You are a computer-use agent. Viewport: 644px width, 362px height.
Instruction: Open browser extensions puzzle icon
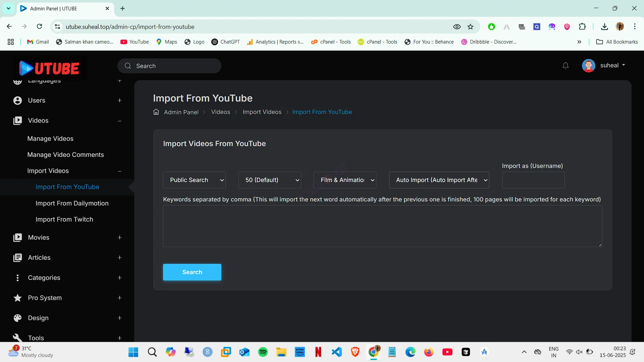click(x=582, y=27)
